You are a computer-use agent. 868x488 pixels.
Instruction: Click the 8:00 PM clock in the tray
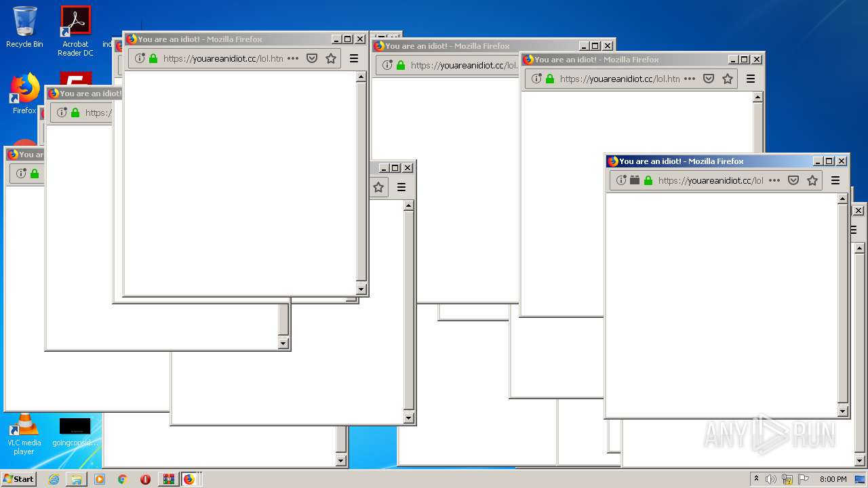[833, 479]
